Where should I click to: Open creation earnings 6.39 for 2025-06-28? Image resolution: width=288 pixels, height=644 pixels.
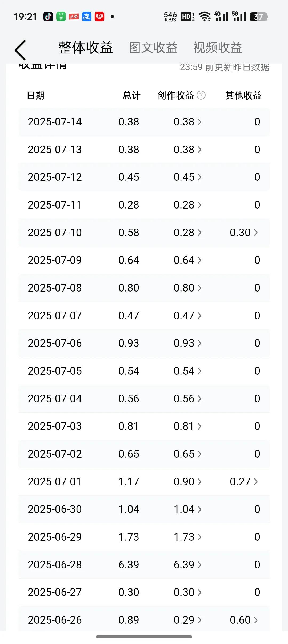point(187,565)
